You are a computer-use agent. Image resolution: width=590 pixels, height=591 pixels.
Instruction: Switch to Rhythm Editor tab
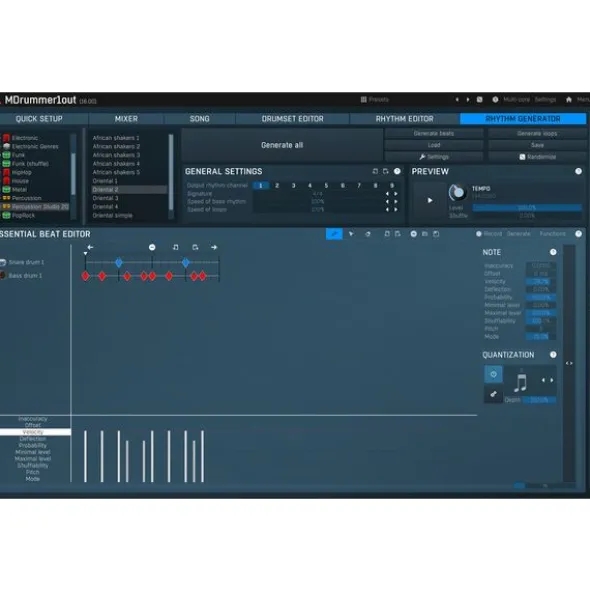[x=405, y=119]
